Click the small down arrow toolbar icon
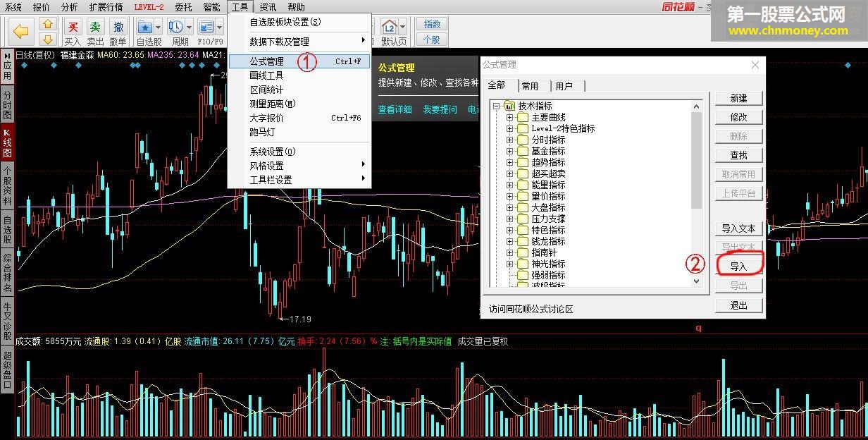The width and height of the screenshot is (868, 440). click(47, 39)
